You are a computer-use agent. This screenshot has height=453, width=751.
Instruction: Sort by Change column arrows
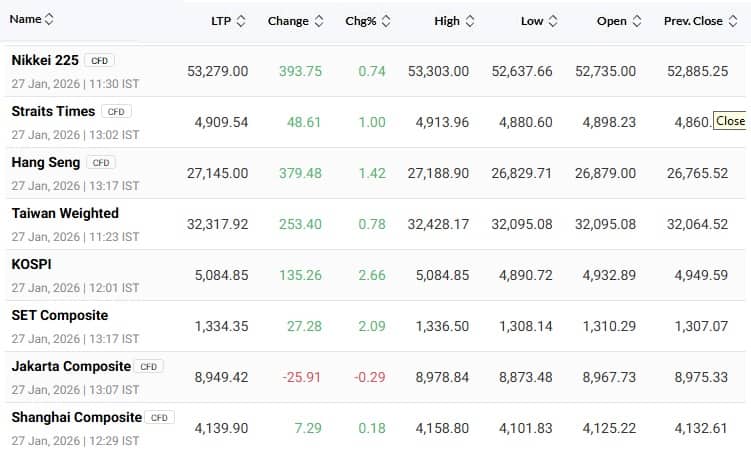[319, 21]
